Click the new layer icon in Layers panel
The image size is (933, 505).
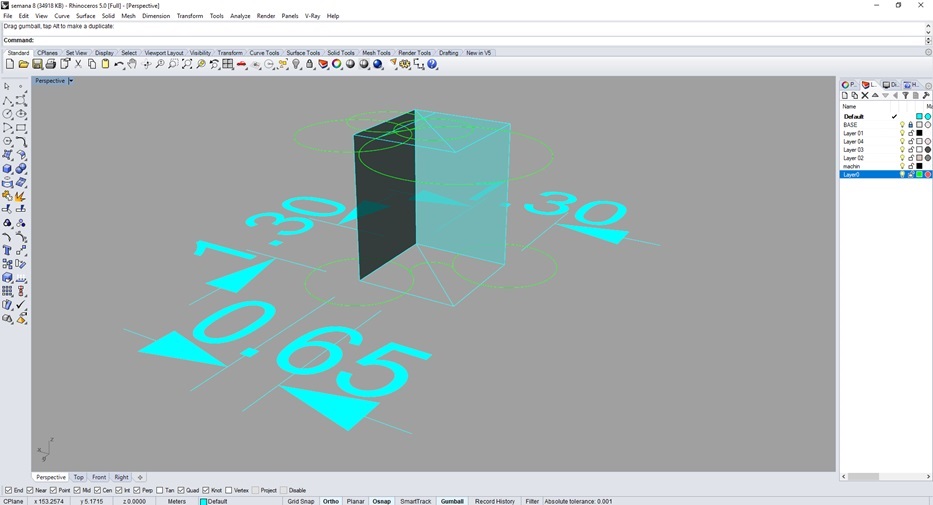(x=844, y=95)
